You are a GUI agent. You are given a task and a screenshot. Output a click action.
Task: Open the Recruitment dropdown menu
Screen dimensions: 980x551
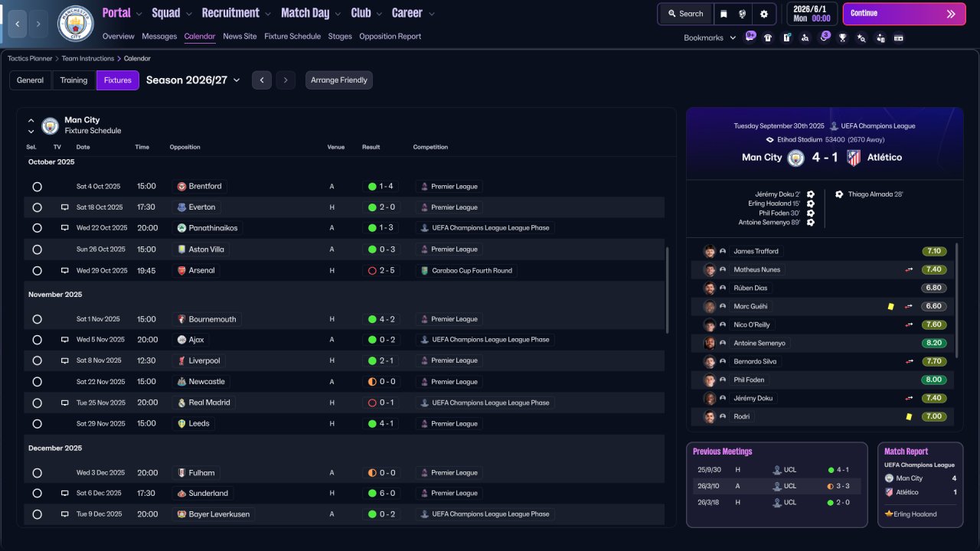click(236, 13)
